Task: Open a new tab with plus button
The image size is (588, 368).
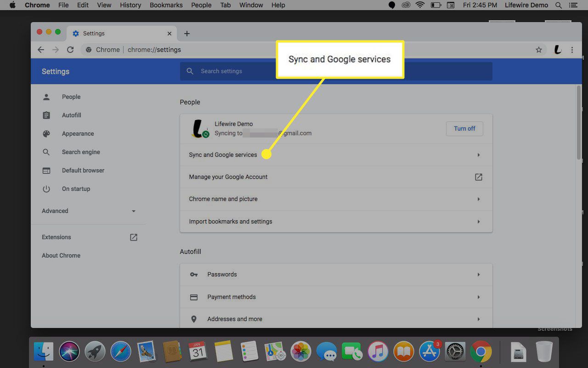Action: 187,34
